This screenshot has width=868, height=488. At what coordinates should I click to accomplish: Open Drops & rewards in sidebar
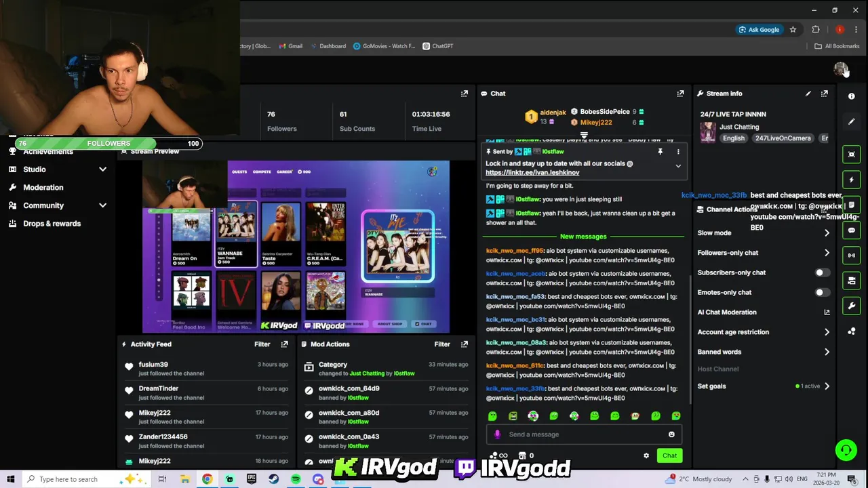[x=52, y=224]
